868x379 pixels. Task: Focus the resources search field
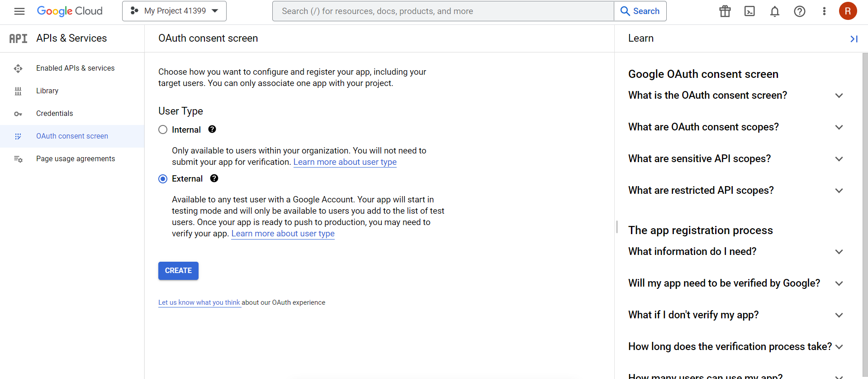(x=443, y=11)
